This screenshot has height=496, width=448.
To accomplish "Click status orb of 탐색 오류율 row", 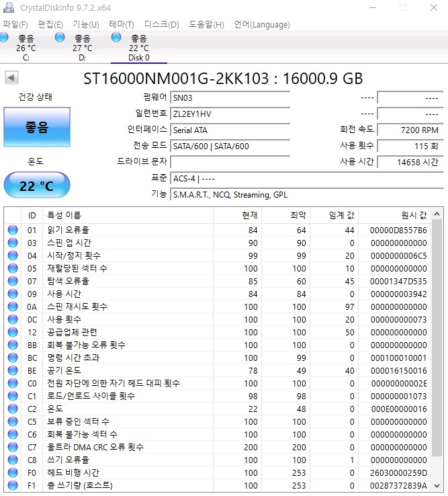I will pos(13,281).
